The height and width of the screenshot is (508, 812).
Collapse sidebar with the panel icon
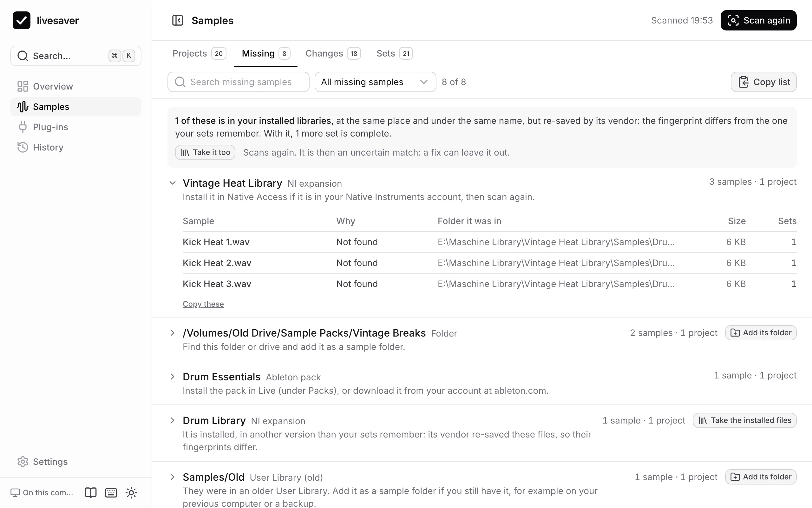pyautogui.click(x=178, y=21)
